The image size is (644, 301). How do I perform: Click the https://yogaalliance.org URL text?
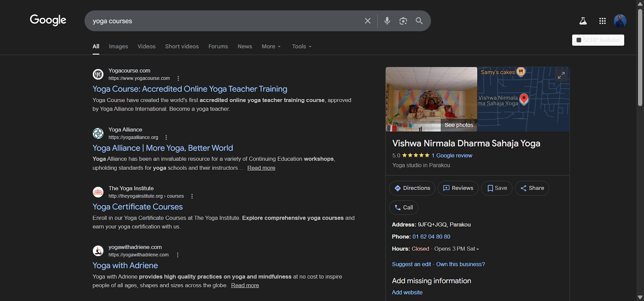click(x=133, y=137)
